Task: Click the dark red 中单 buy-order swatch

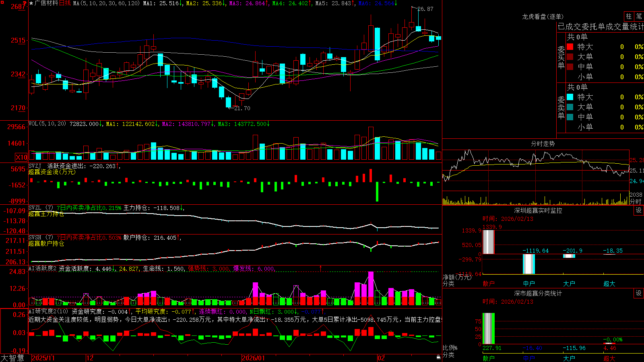Action: [x=570, y=67]
